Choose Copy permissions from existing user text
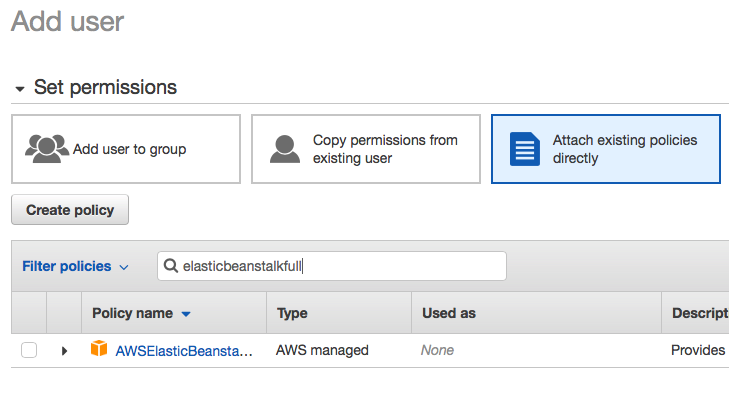Viewport: 729px width, 401px height. (385, 149)
